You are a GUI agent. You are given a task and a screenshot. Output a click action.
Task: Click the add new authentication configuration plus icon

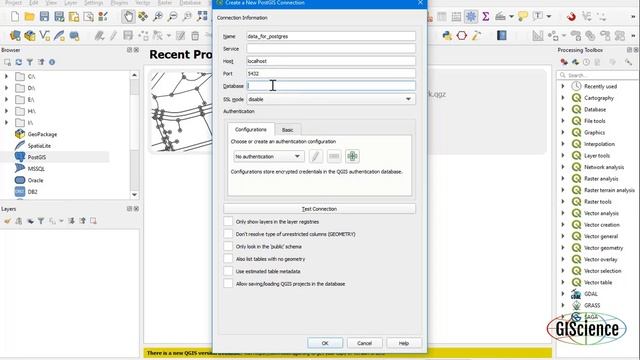coord(352,156)
